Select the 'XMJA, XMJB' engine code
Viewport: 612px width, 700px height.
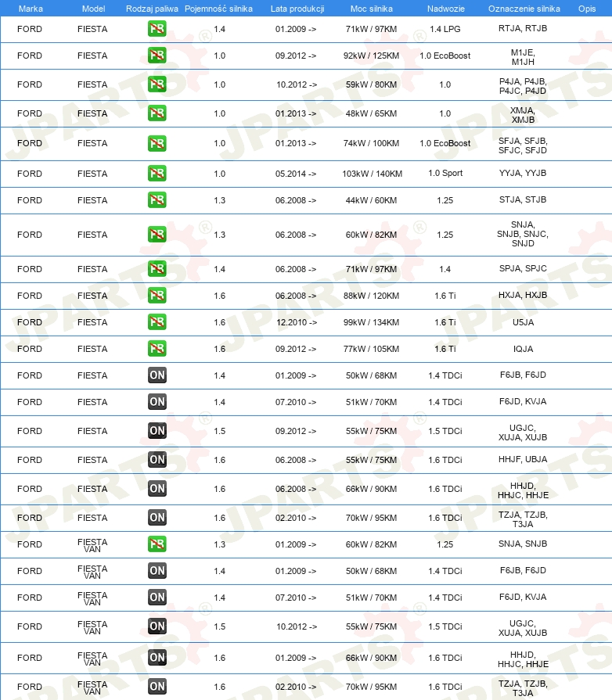[x=523, y=115]
